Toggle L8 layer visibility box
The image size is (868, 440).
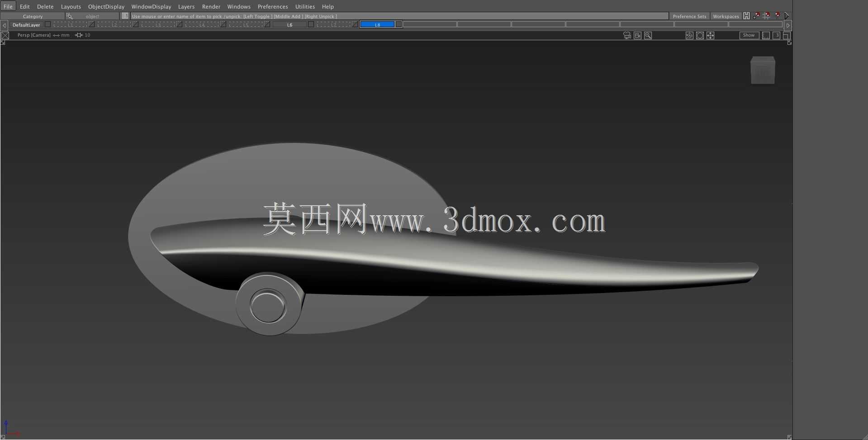click(398, 24)
